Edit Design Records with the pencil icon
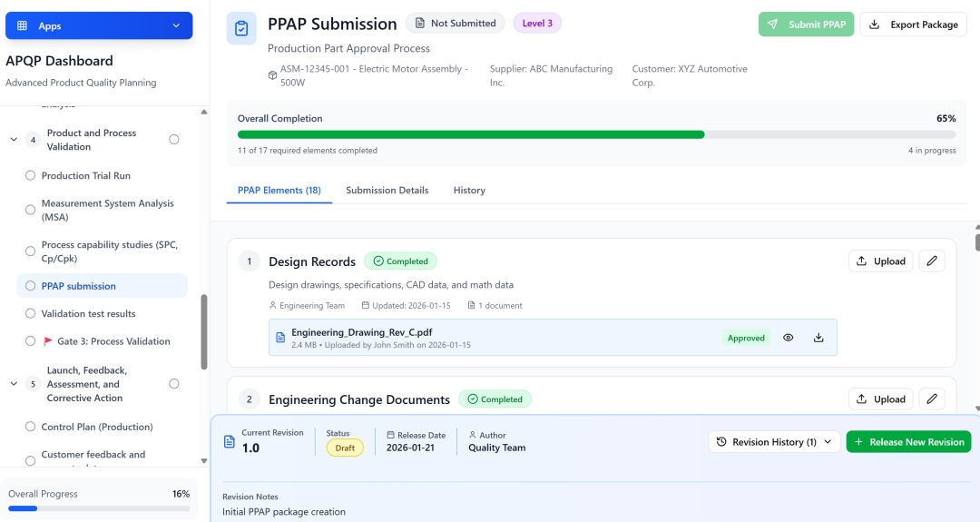The width and height of the screenshot is (980, 522). coord(931,261)
